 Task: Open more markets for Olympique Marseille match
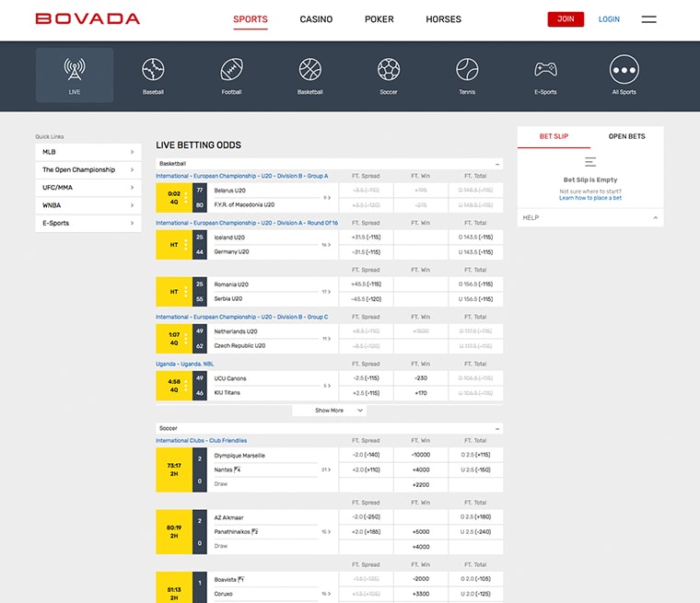coord(326,470)
